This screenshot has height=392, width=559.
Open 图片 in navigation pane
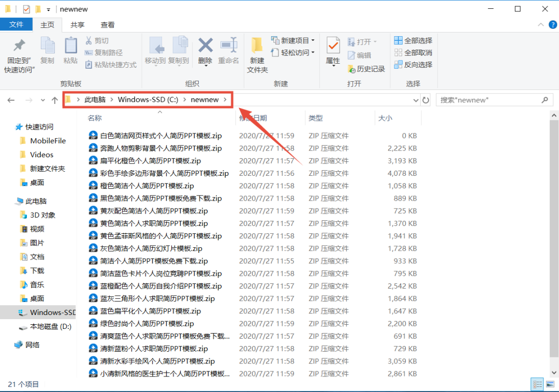coord(32,243)
